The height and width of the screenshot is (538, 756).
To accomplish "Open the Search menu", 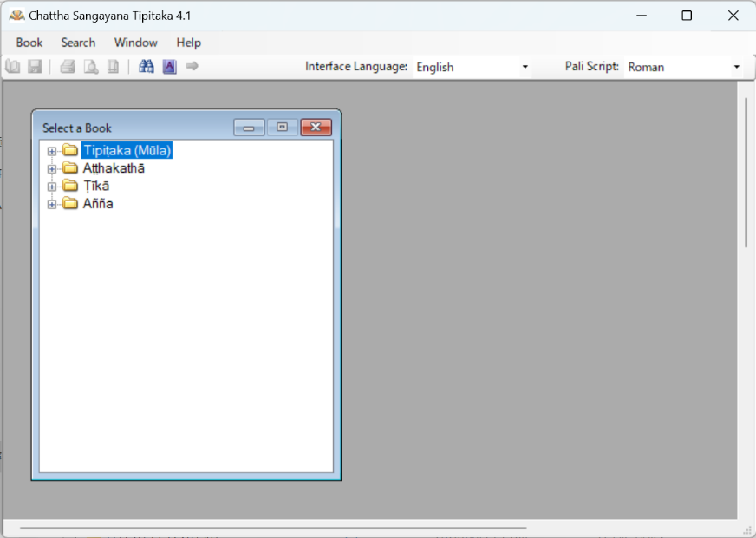I will [x=78, y=43].
